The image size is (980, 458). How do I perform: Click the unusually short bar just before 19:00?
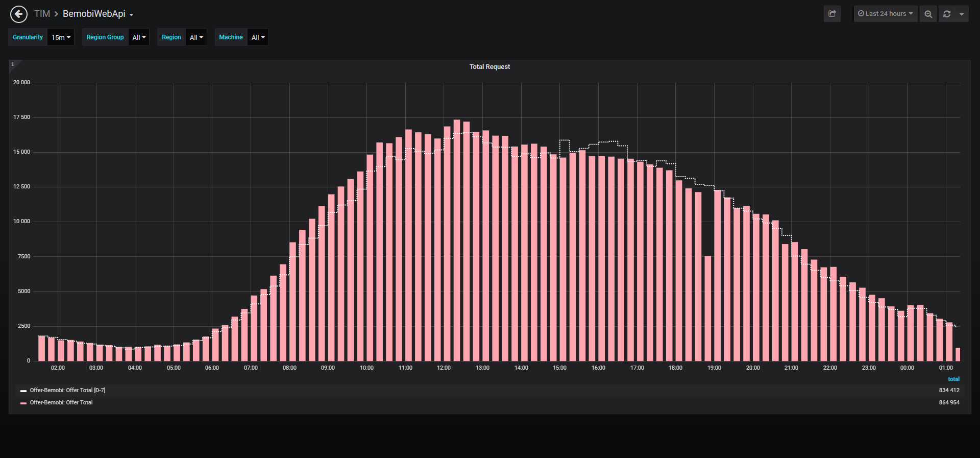click(x=708, y=308)
